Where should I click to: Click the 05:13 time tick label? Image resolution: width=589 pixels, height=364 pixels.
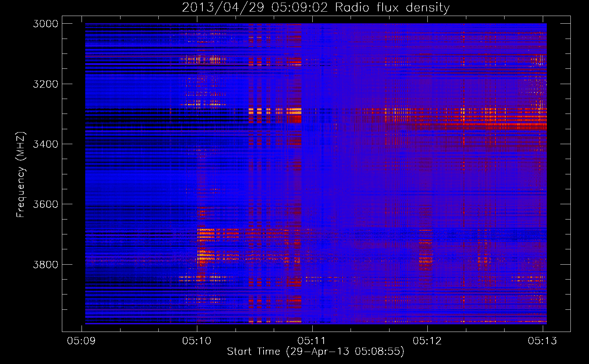tap(542, 341)
